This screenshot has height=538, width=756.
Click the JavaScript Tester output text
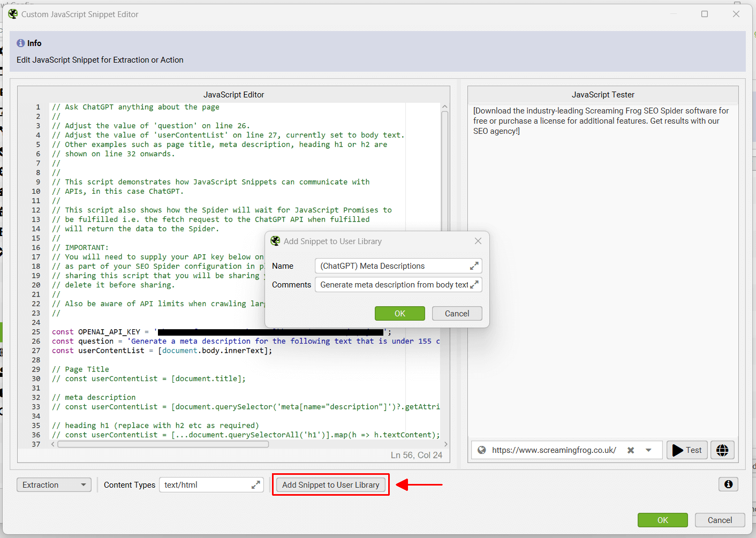pyautogui.click(x=601, y=121)
